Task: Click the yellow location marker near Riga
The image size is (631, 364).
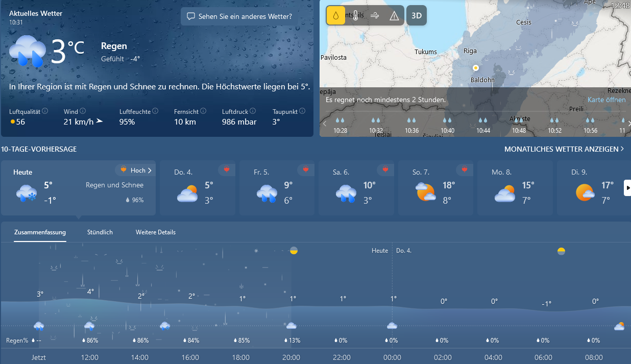Action: (x=475, y=67)
